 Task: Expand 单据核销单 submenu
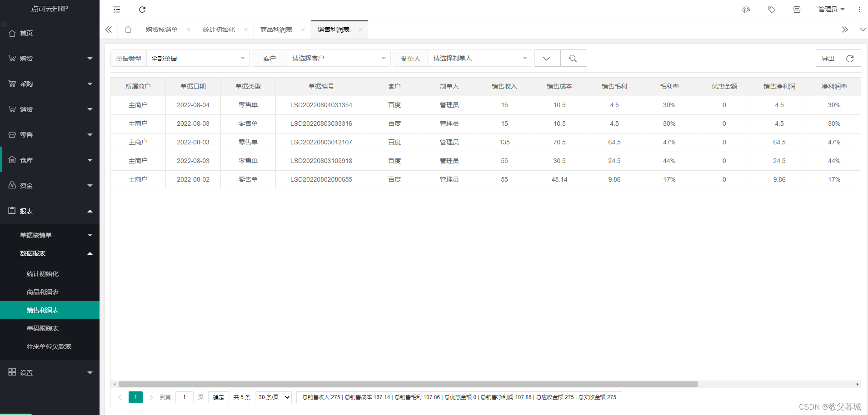[x=50, y=235]
